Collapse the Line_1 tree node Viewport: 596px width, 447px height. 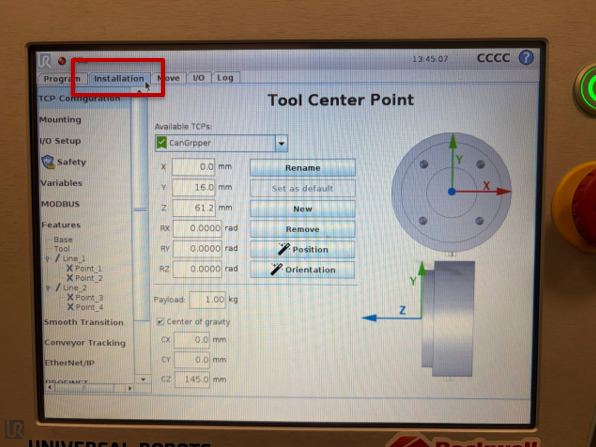pos(48,259)
